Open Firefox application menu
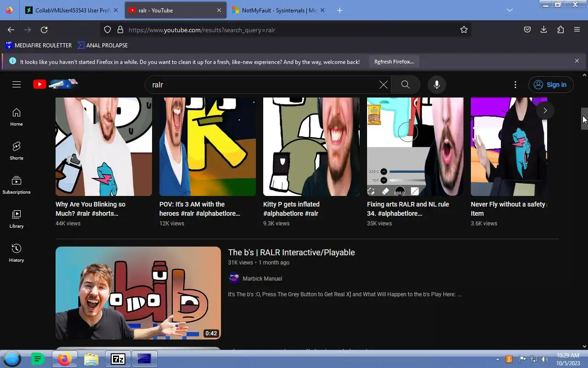The image size is (588, 368). 577,29
